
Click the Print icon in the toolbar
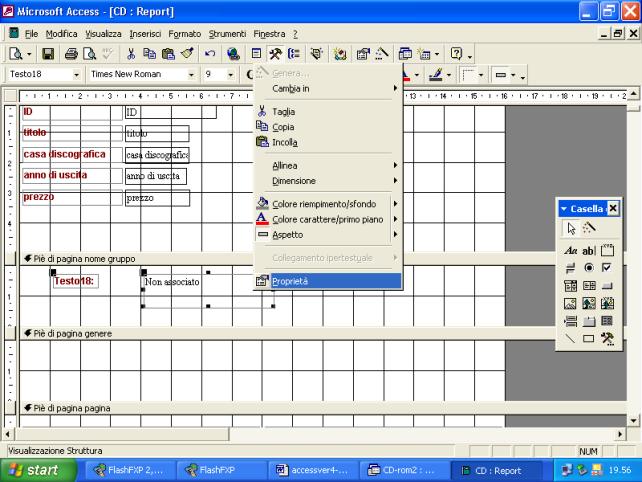(x=72, y=53)
